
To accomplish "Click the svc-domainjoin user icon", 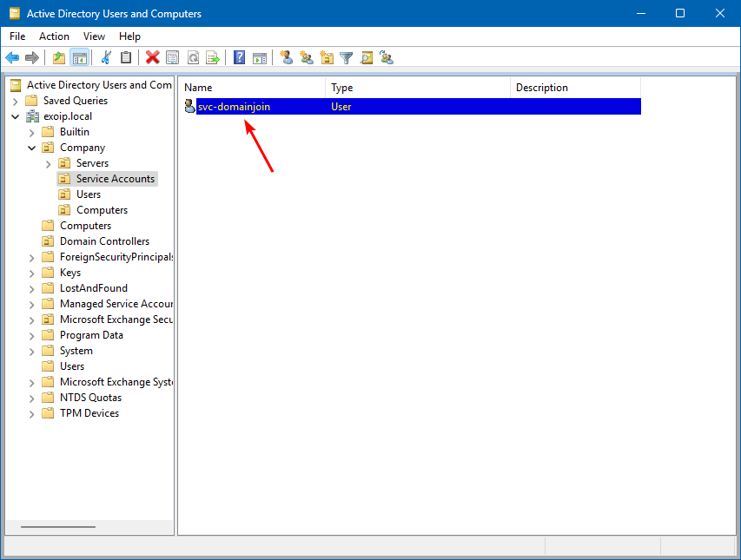I will coord(189,106).
